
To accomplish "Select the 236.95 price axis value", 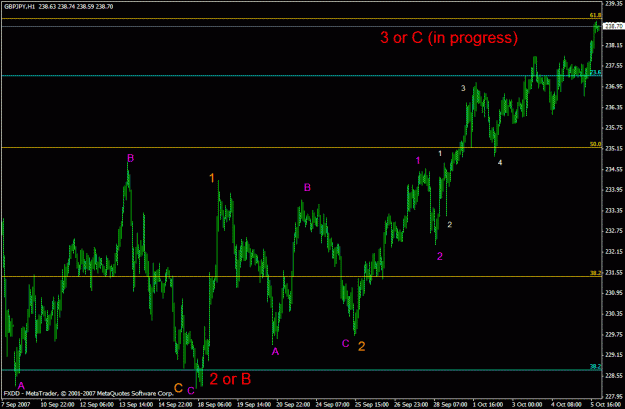I will (614, 87).
